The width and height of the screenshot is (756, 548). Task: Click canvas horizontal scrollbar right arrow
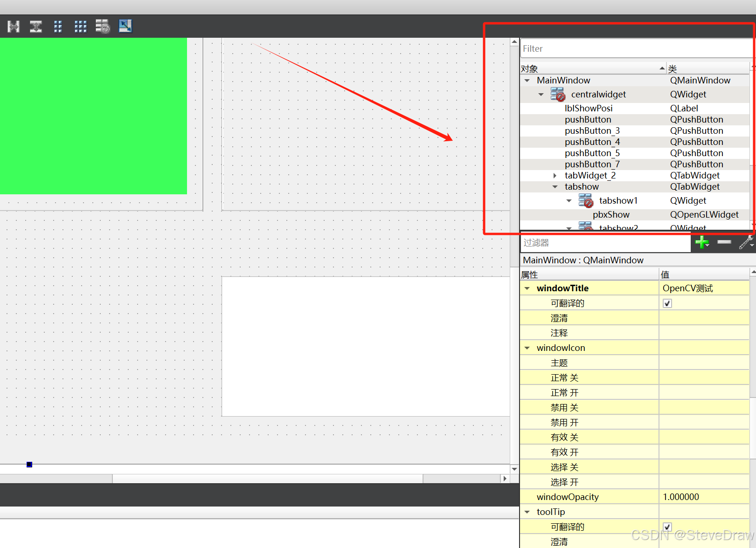click(x=505, y=479)
